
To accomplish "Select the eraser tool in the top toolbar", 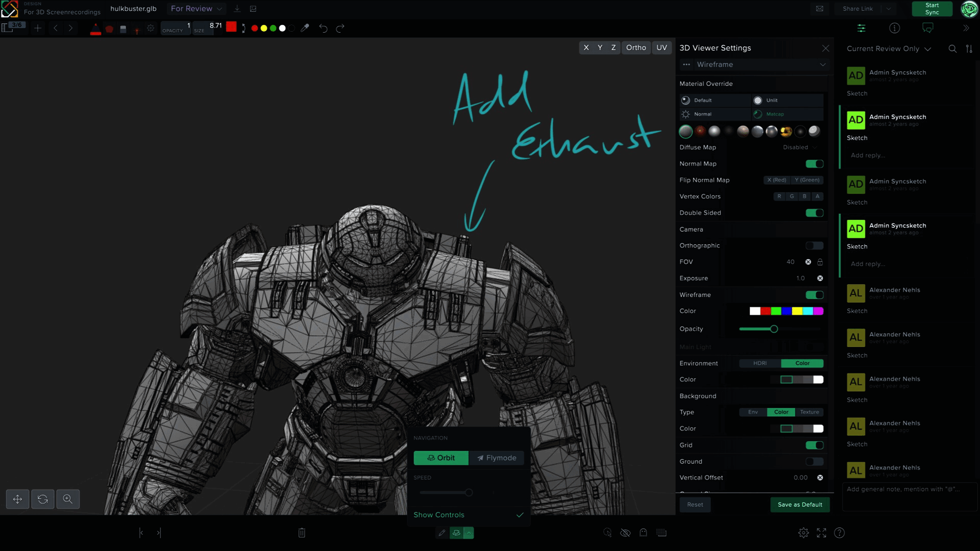I will (123, 29).
